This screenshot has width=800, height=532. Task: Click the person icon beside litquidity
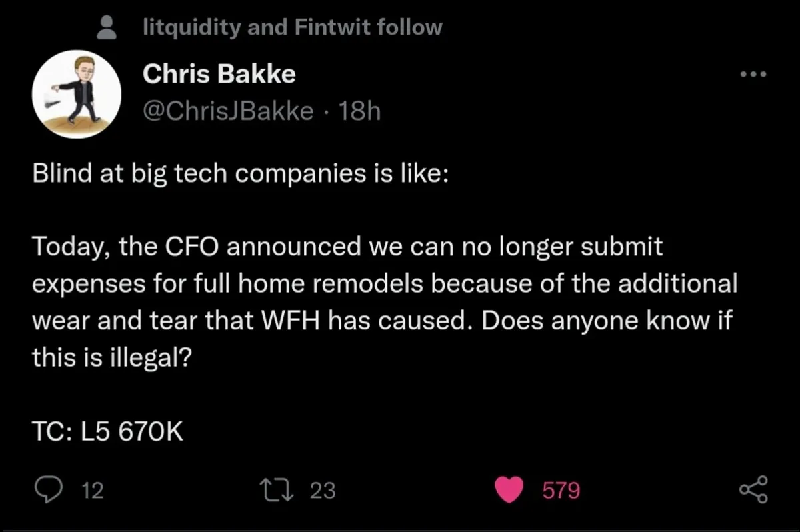point(106,27)
